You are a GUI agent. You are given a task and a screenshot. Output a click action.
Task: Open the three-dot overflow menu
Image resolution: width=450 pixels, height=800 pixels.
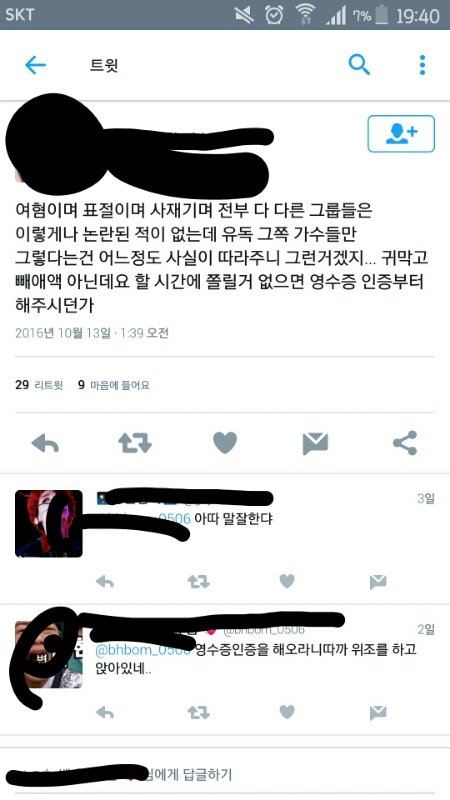coord(422,65)
